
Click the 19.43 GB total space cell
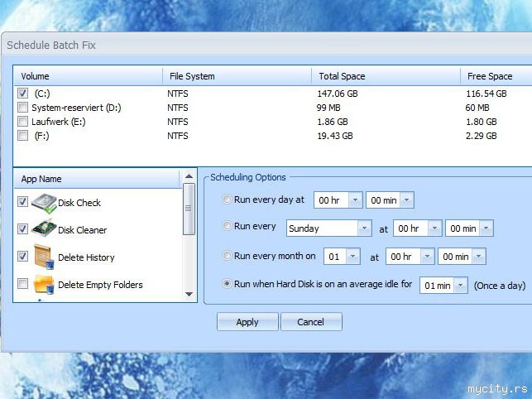[x=335, y=136]
